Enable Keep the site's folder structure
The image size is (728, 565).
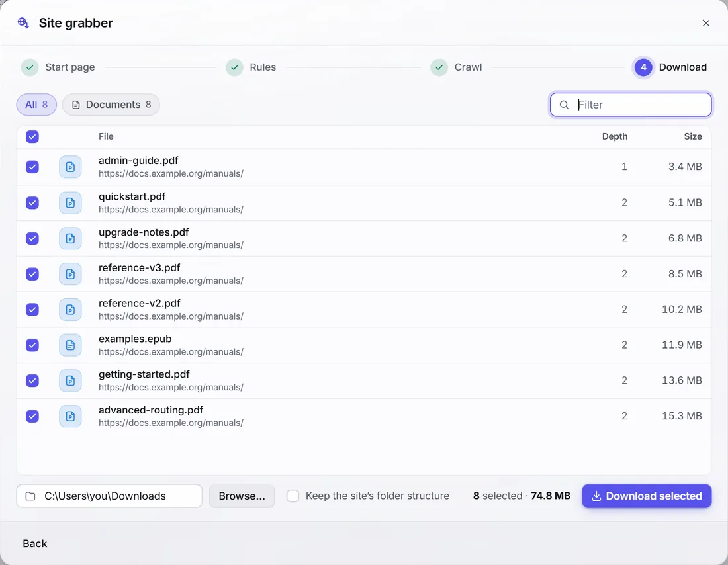click(x=293, y=496)
